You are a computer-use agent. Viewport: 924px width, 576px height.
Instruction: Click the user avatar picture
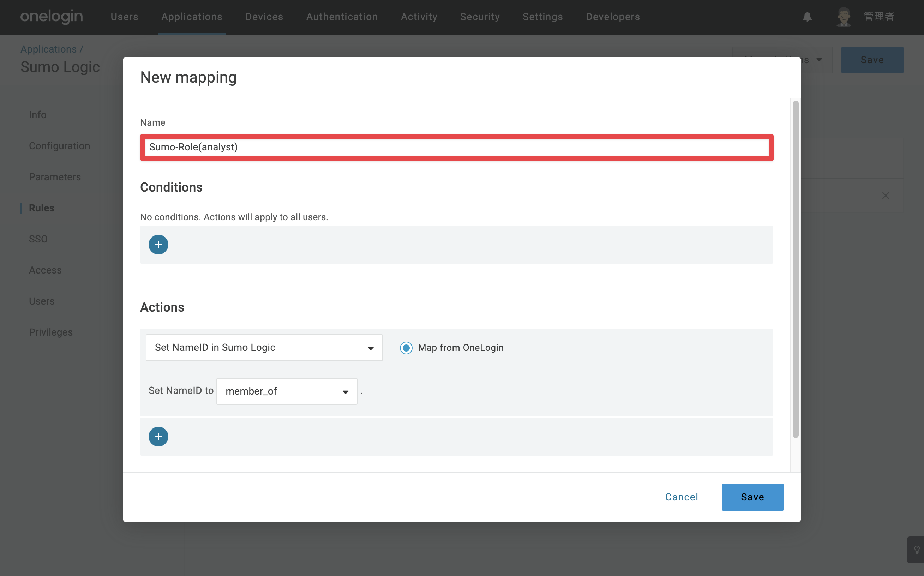point(844,17)
